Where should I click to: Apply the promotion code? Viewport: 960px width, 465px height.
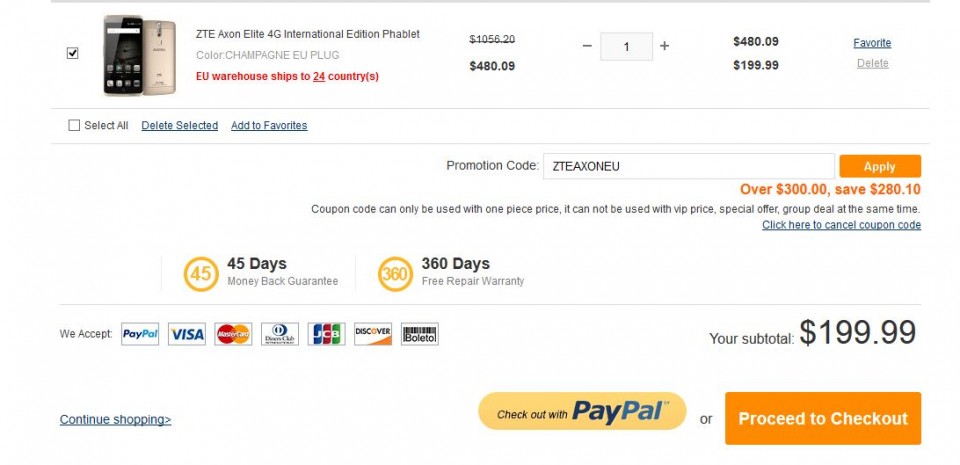click(x=880, y=166)
